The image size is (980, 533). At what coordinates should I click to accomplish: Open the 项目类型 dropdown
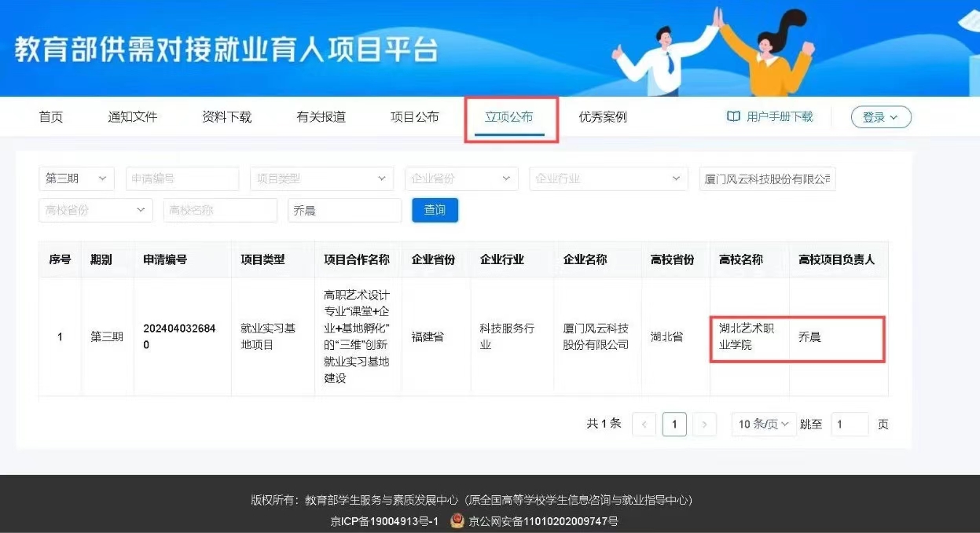click(x=321, y=178)
